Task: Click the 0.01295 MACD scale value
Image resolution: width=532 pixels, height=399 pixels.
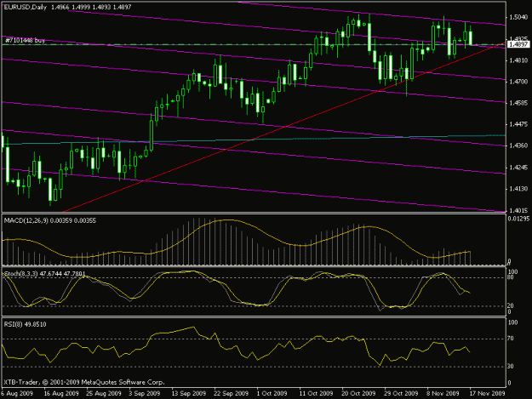Action: (x=518, y=219)
